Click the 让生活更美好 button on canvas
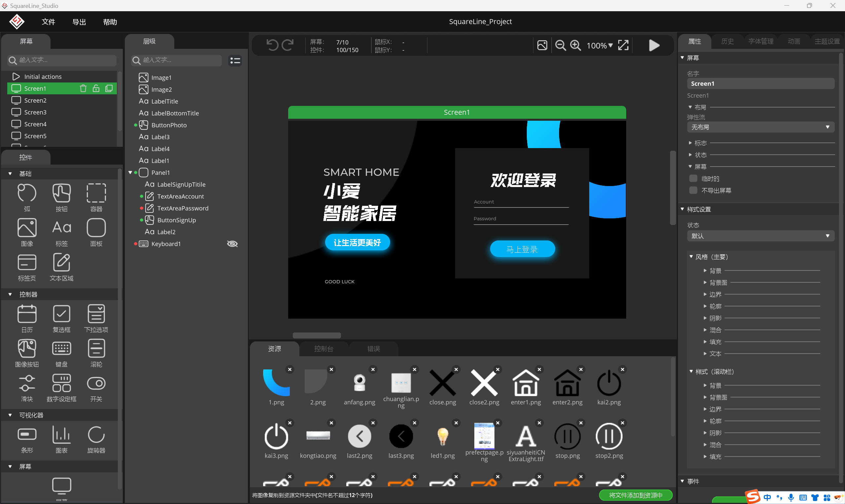The width and height of the screenshot is (845, 504). point(357,242)
